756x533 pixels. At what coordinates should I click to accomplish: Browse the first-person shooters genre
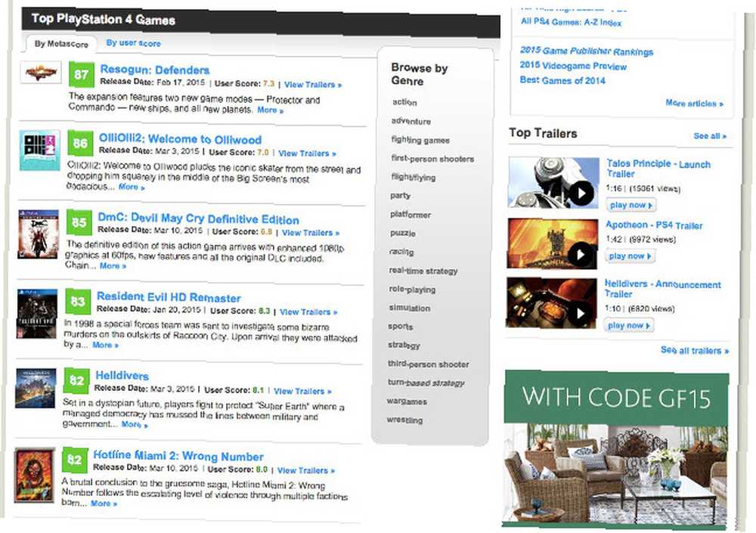pyautogui.click(x=432, y=159)
